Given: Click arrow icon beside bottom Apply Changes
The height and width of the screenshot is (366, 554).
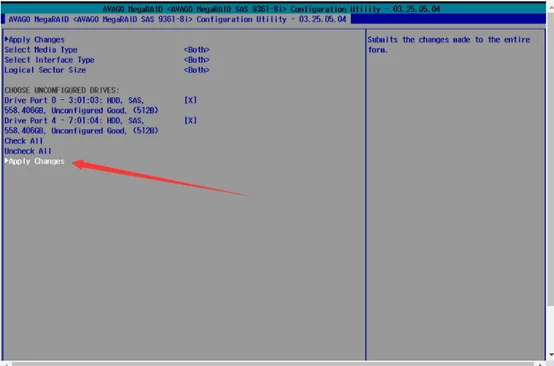Looking at the screenshot, I should [6, 161].
